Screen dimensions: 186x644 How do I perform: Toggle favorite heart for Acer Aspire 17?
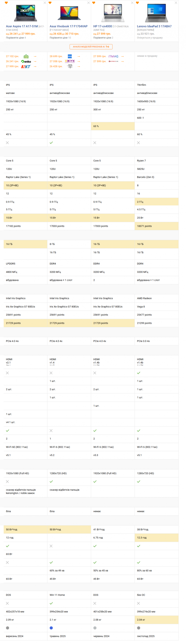click(x=6, y=3)
